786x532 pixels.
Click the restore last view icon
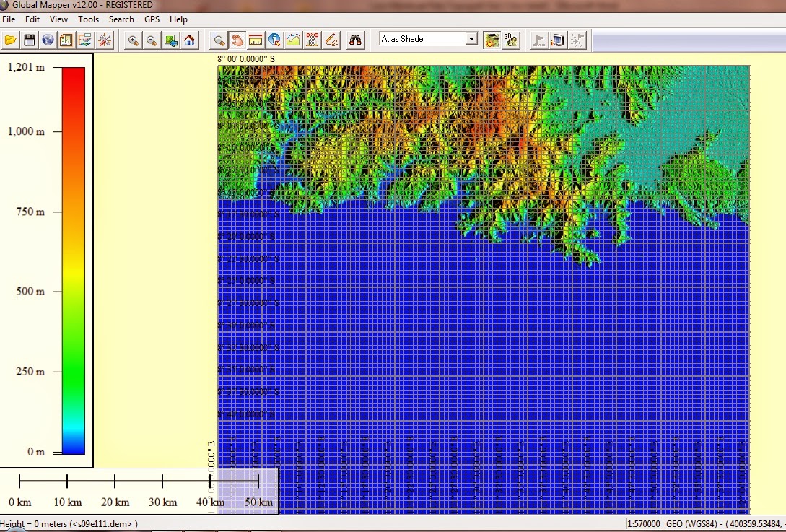(x=171, y=40)
